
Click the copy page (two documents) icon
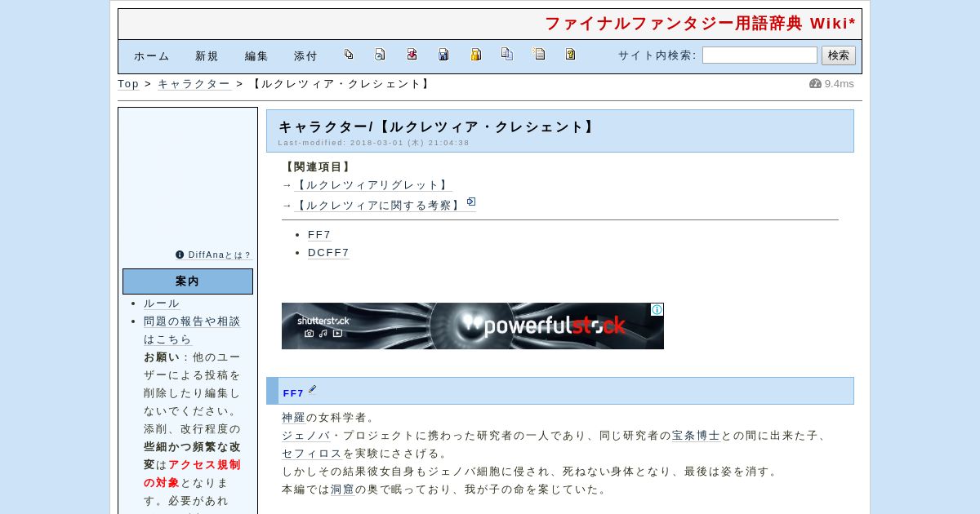pos(507,55)
